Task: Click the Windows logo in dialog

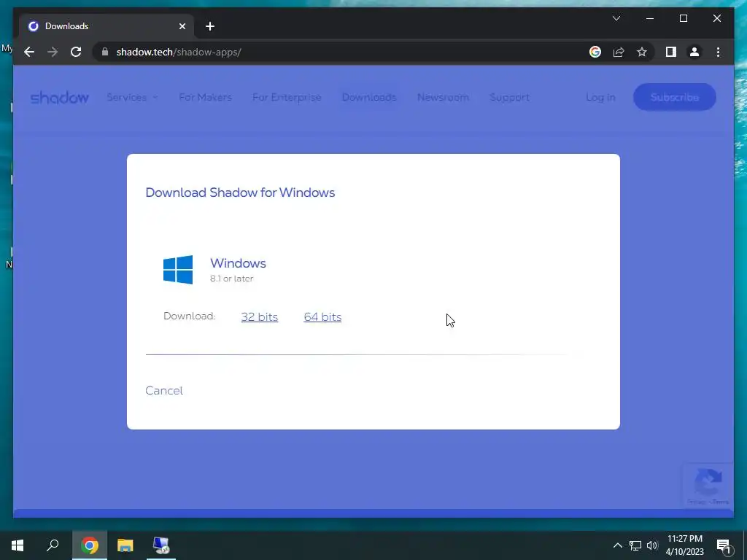Action: coord(178,270)
